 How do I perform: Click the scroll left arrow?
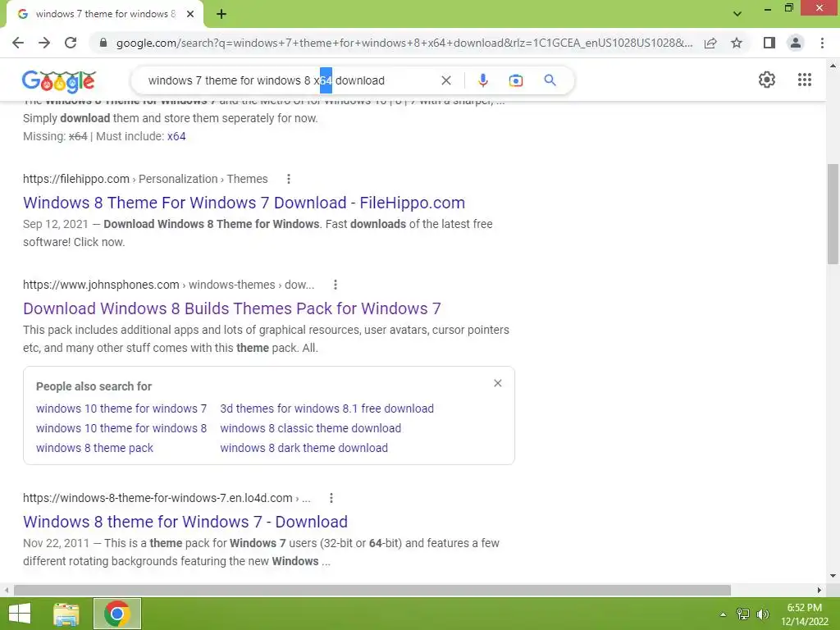(x=6, y=590)
